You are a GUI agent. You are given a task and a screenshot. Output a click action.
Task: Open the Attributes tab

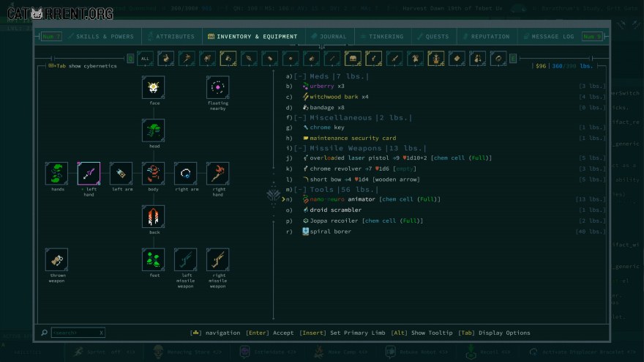[172, 37]
